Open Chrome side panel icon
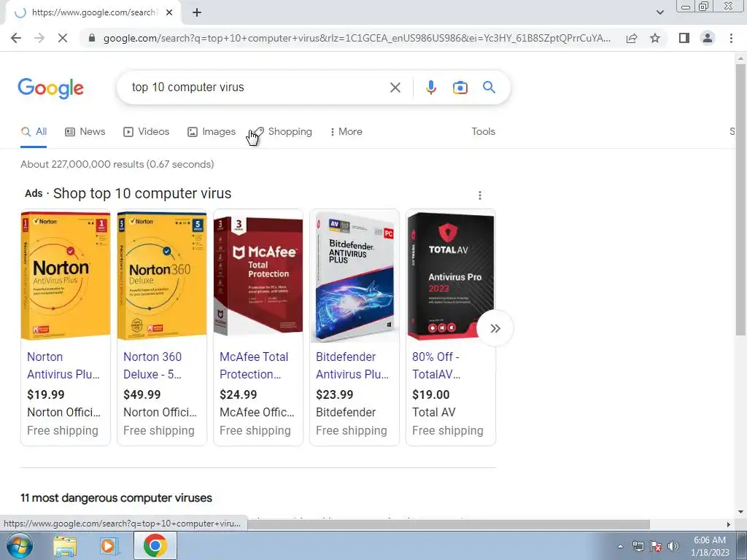747x560 pixels. [684, 38]
